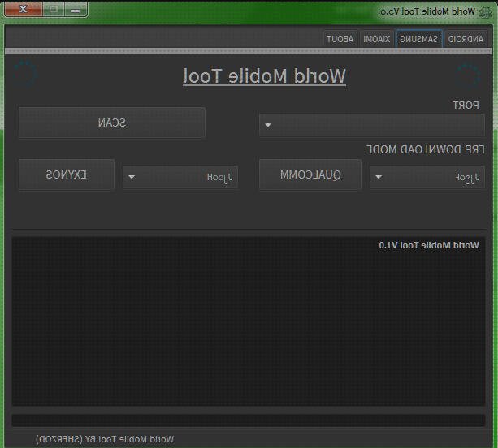498x448 pixels.
Task: Click the status bar author text
Action: coord(105,439)
